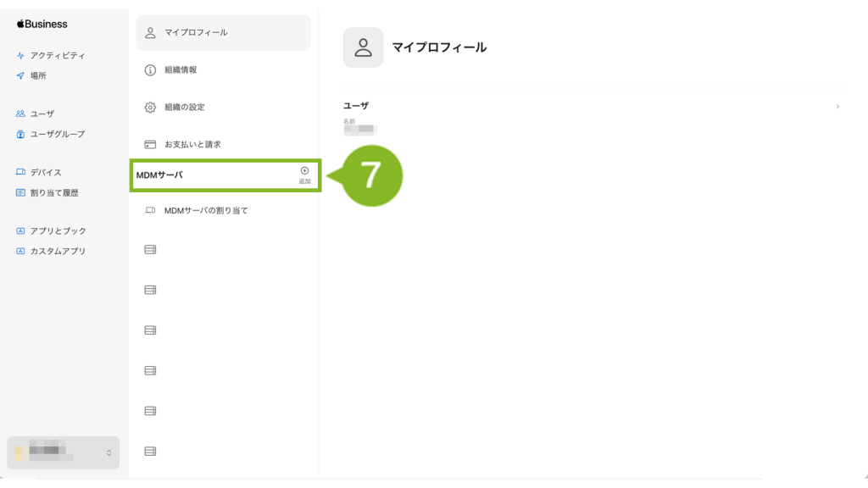The height and width of the screenshot is (488, 868).
Task: Expand the ユーザ row chevron
Action: (837, 106)
